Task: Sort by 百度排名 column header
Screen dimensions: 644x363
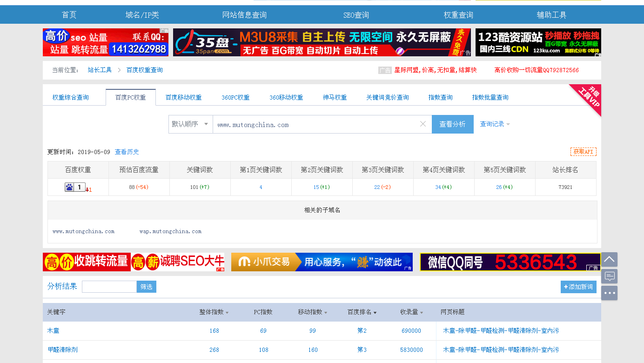Action: click(362, 312)
